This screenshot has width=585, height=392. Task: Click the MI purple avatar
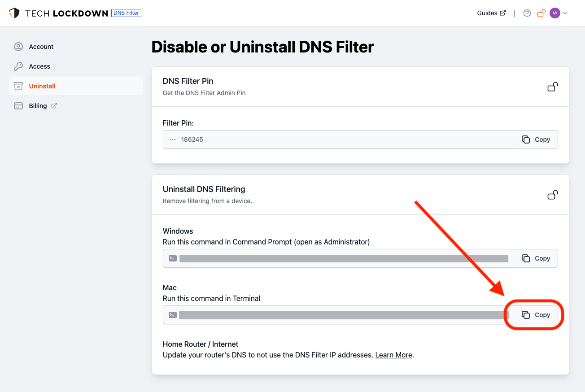(554, 13)
